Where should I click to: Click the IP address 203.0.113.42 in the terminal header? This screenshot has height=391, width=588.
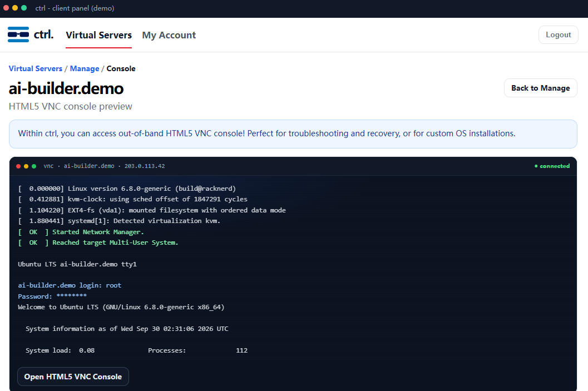click(145, 166)
